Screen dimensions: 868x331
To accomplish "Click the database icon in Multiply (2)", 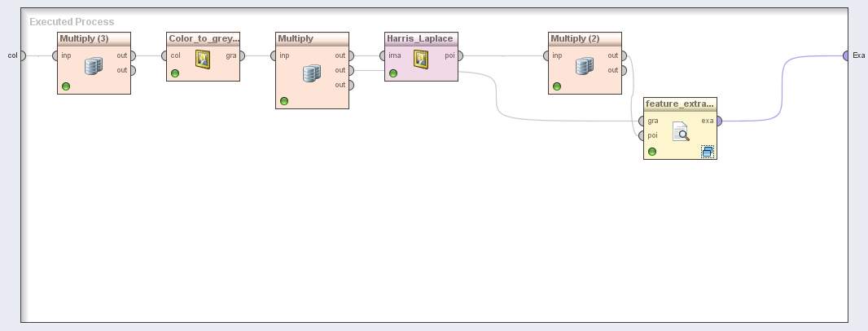I will 585,66.
